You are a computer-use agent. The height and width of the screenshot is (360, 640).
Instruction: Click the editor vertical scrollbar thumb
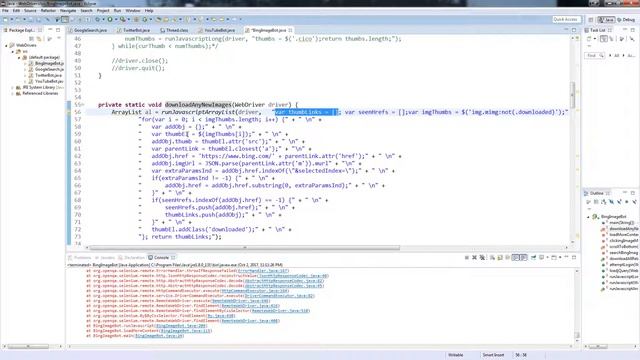[x=573, y=94]
